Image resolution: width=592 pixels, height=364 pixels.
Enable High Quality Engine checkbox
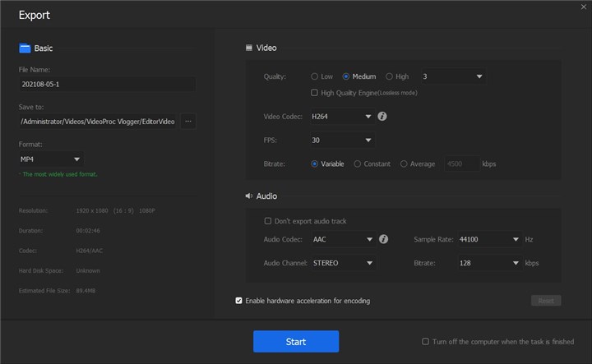(315, 93)
